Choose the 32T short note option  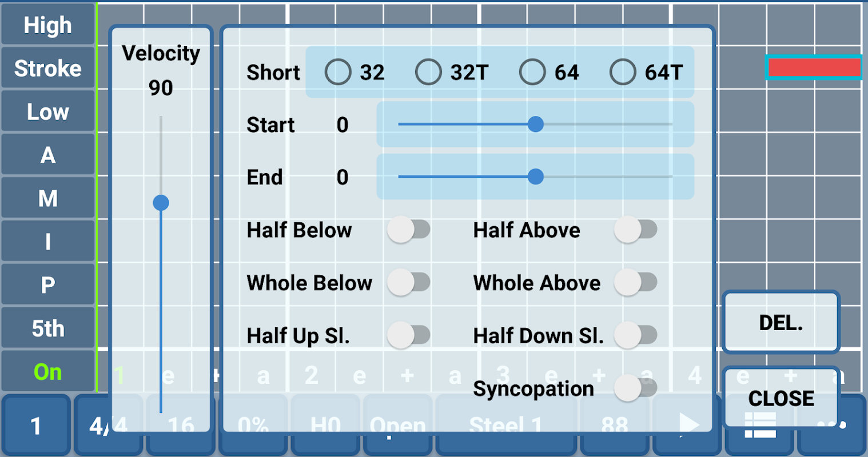click(428, 73)
